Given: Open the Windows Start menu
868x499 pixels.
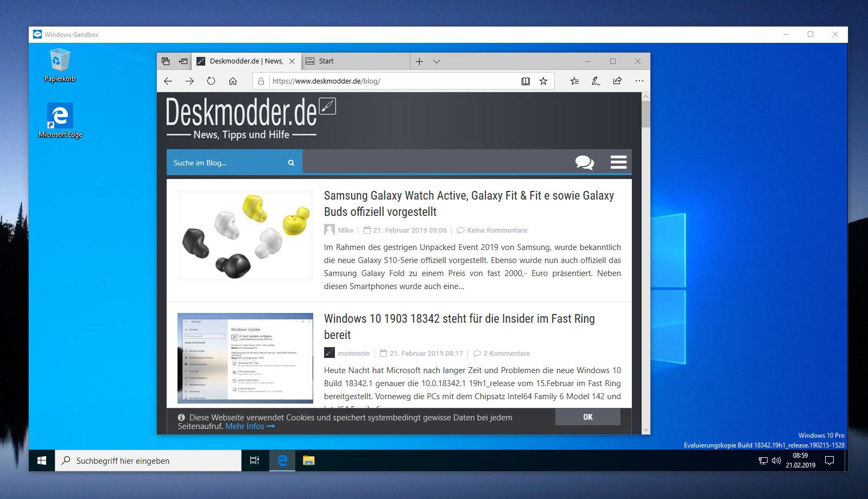Looking at the screenshot, I should point(42,460).
